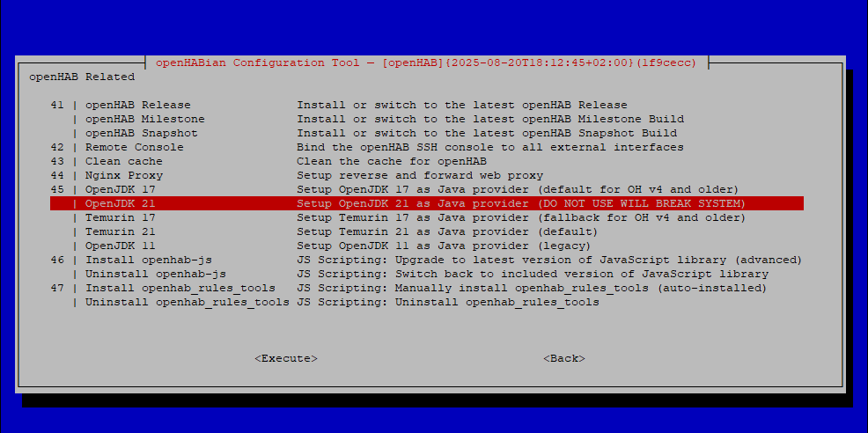Select the openHAB Release menu entry
This screenshot has width=868, height=433.
426,105
